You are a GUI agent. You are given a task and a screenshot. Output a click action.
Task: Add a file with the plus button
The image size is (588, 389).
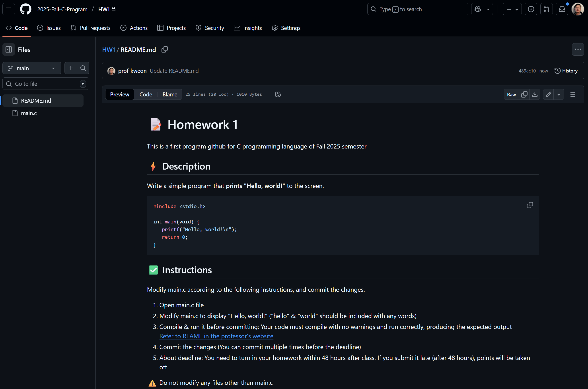click(71, 68)
